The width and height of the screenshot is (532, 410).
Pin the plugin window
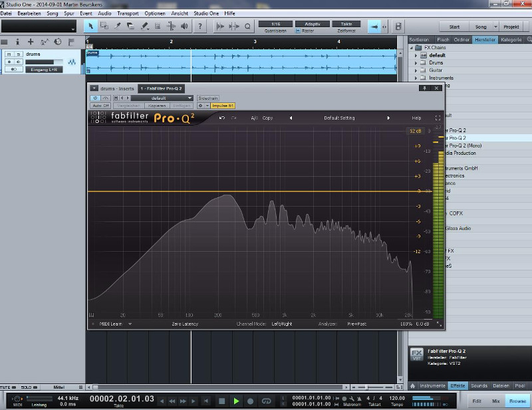pos(424,88)
